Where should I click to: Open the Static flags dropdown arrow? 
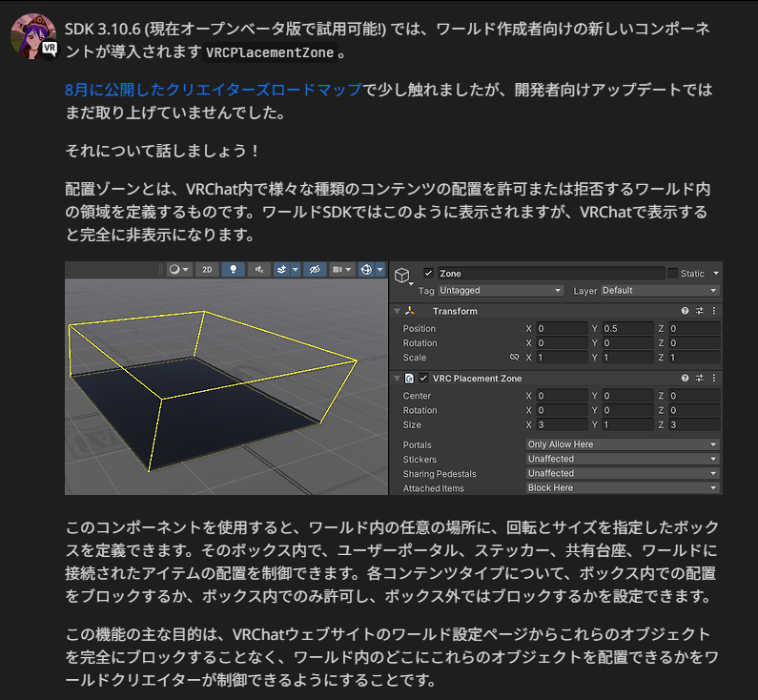point(716,273)
